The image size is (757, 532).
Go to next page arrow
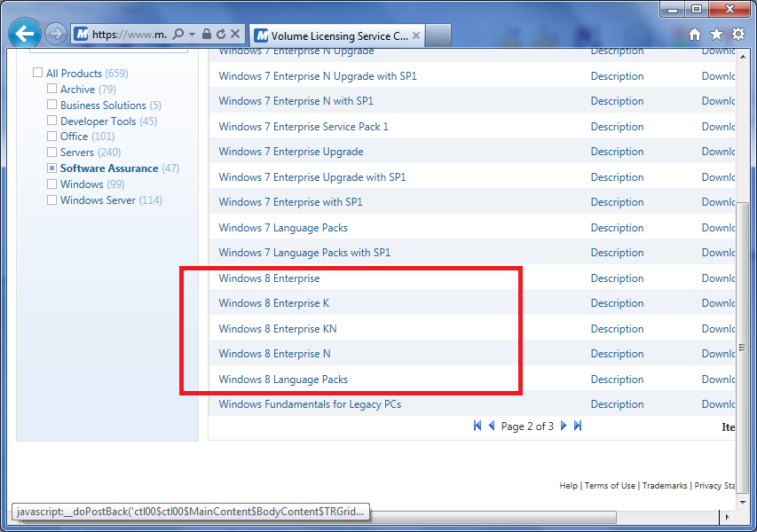tap(564, 426)
